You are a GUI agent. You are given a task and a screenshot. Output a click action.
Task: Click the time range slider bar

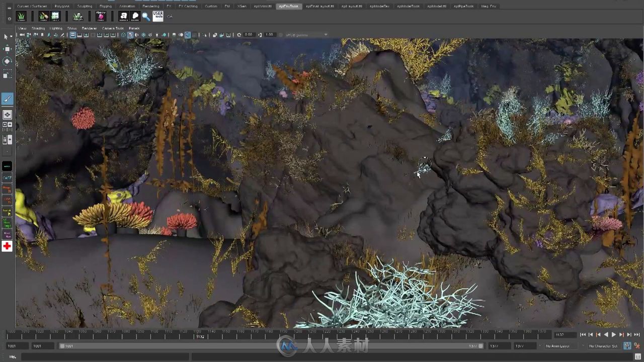(271, 346)
